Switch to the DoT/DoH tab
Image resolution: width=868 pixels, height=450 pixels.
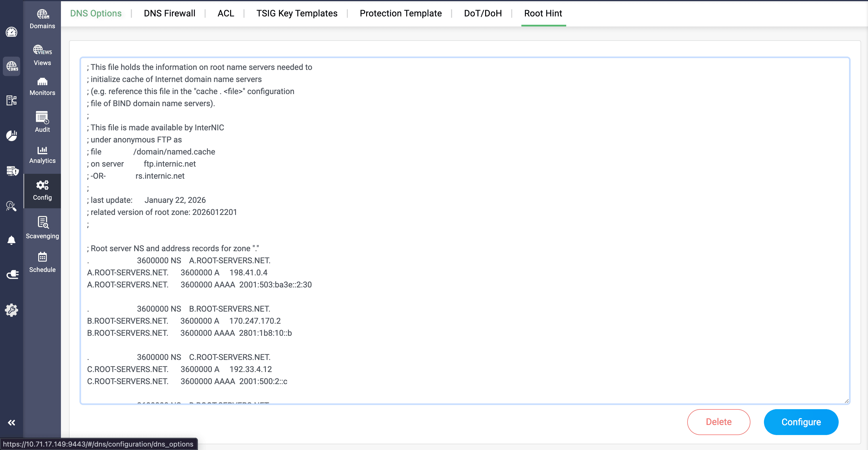(x=483, y=13)
